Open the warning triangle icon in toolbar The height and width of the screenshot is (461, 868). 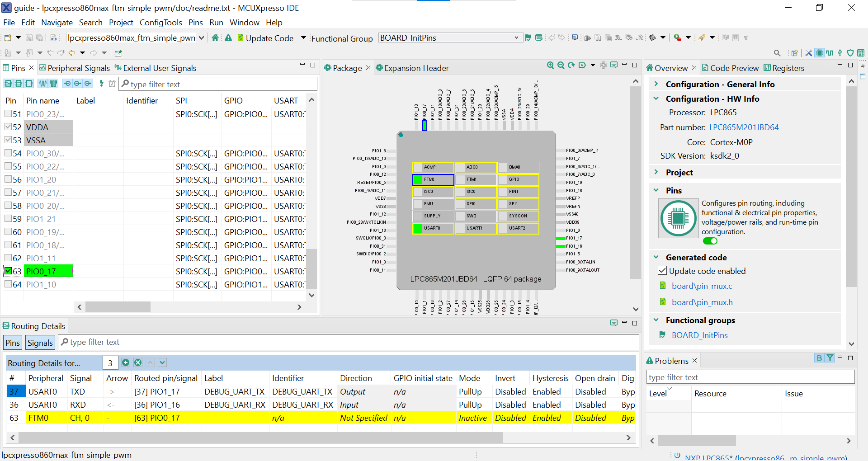tap(228, 38)
